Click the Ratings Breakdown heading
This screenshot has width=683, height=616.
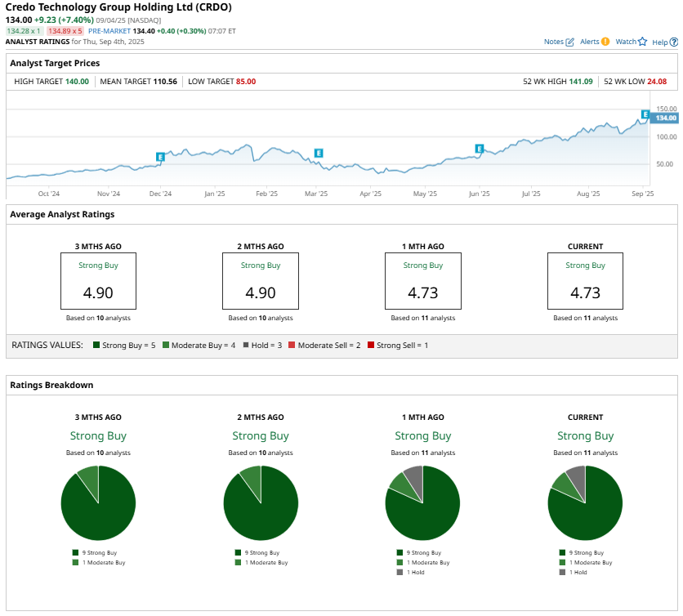[x=51, y=385]
